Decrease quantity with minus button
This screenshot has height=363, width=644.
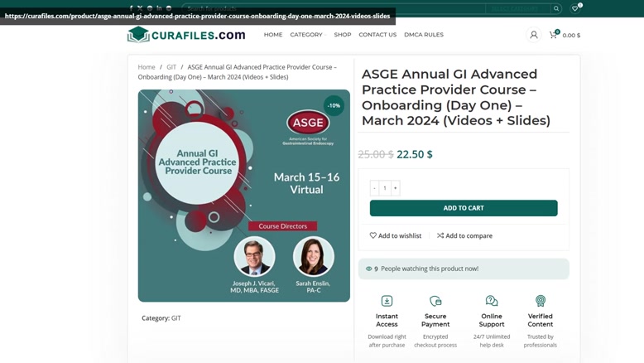(x=374, y=188)
